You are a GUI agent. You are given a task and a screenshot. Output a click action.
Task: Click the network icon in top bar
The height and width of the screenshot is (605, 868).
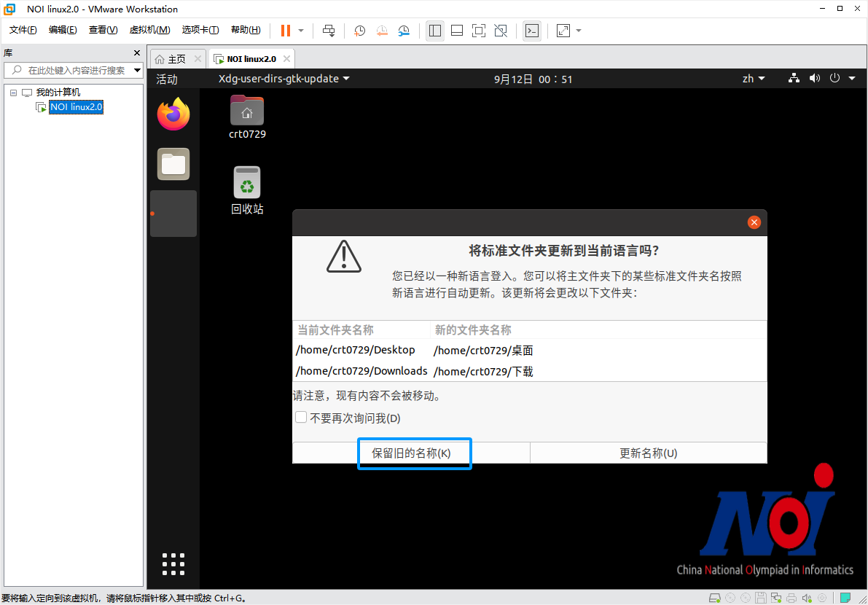point(794,79)
